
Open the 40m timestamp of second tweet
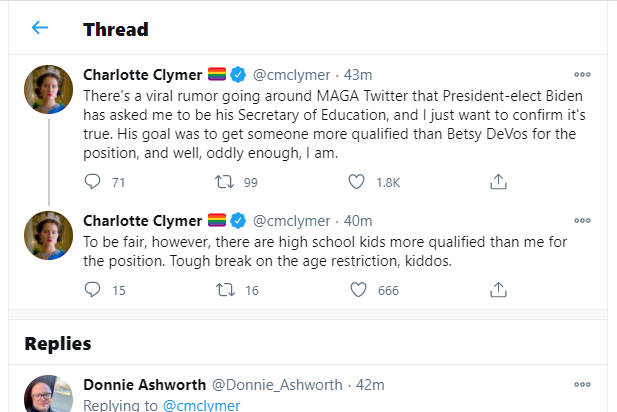(x=358, y=221)
